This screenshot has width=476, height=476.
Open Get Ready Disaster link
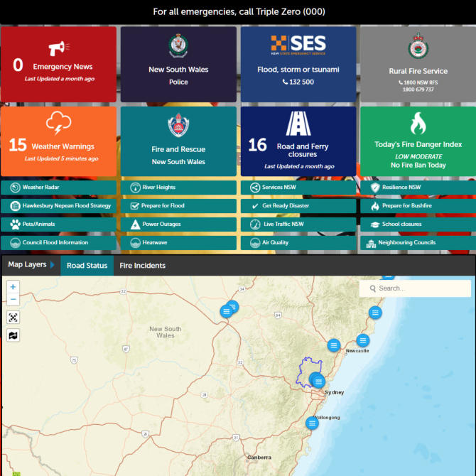298,206
